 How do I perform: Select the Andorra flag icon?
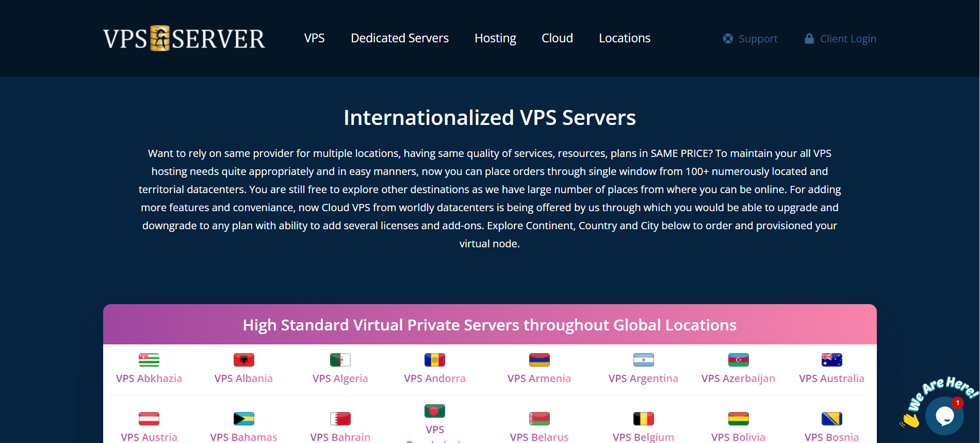[x=434, y=360]
